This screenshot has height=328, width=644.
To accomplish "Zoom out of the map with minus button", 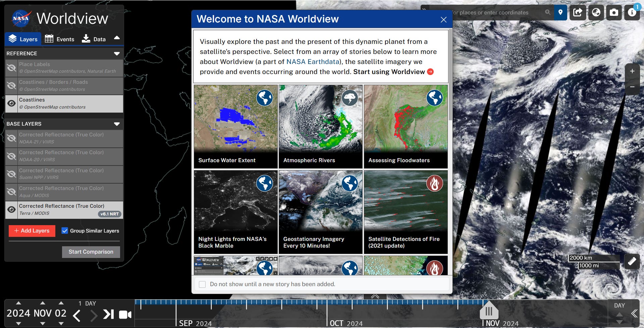I will [632, 87].
